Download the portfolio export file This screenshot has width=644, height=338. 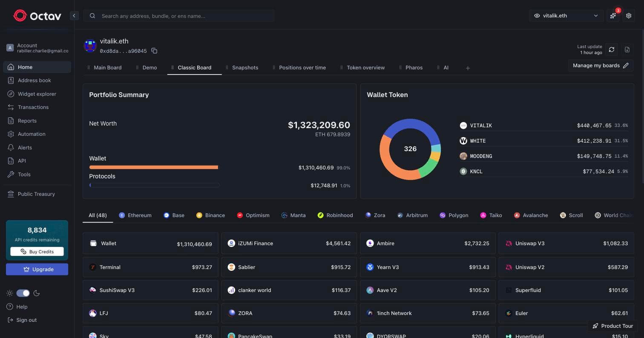(627, 49)
